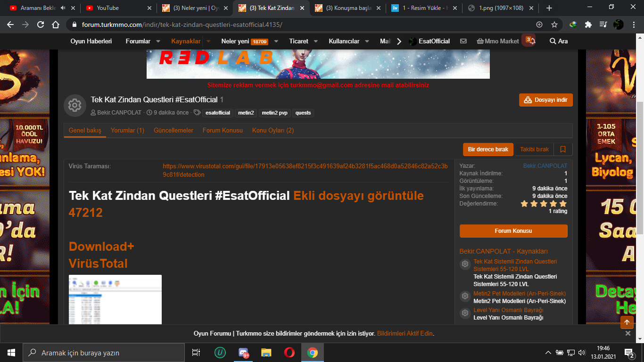Open Discord from the taskbar
Viewport: 644px width, 362px height.
pyautogui.click(x=244, y=353)
